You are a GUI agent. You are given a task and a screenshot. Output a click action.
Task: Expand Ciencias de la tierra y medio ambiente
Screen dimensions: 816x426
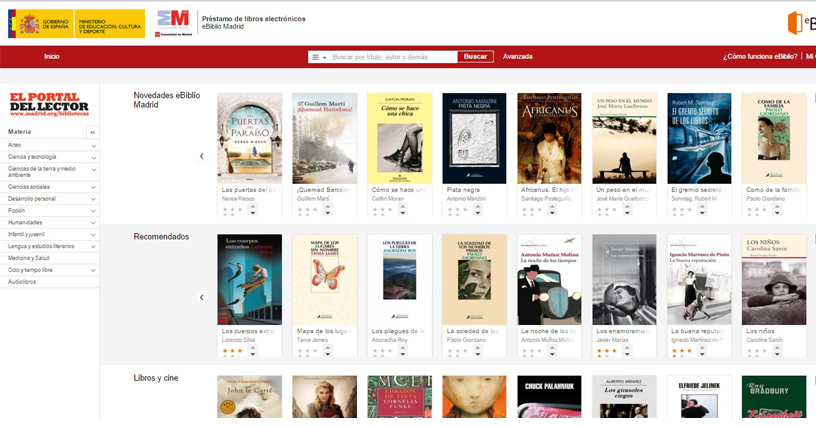(94, 170)
